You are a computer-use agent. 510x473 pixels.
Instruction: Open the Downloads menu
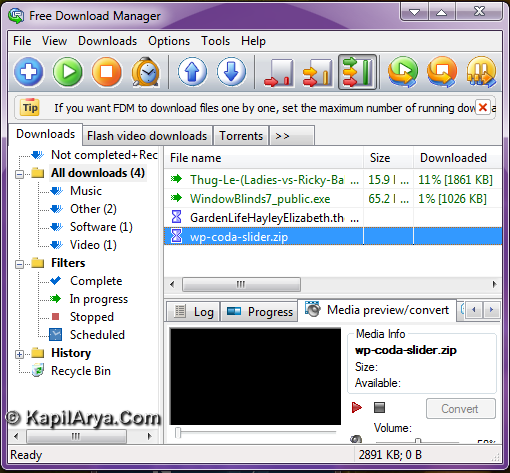[107, 41]
